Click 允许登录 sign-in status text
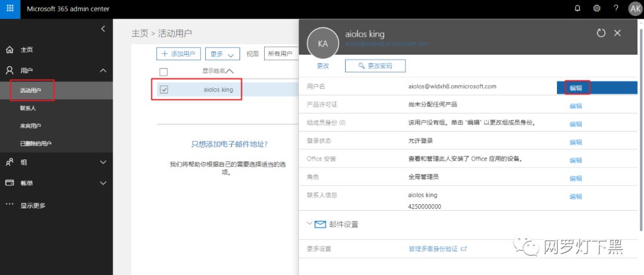The image size is (644, 275). (x=420, y=140)
